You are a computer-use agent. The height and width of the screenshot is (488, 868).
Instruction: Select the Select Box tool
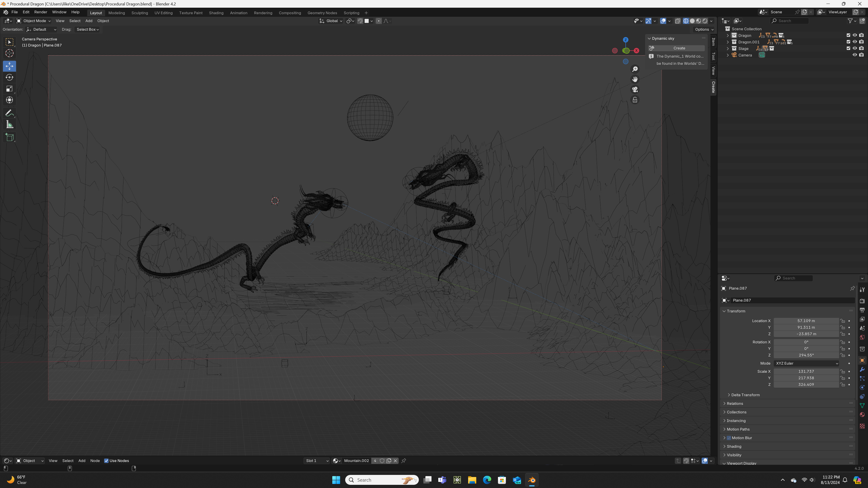pos(9,42)
